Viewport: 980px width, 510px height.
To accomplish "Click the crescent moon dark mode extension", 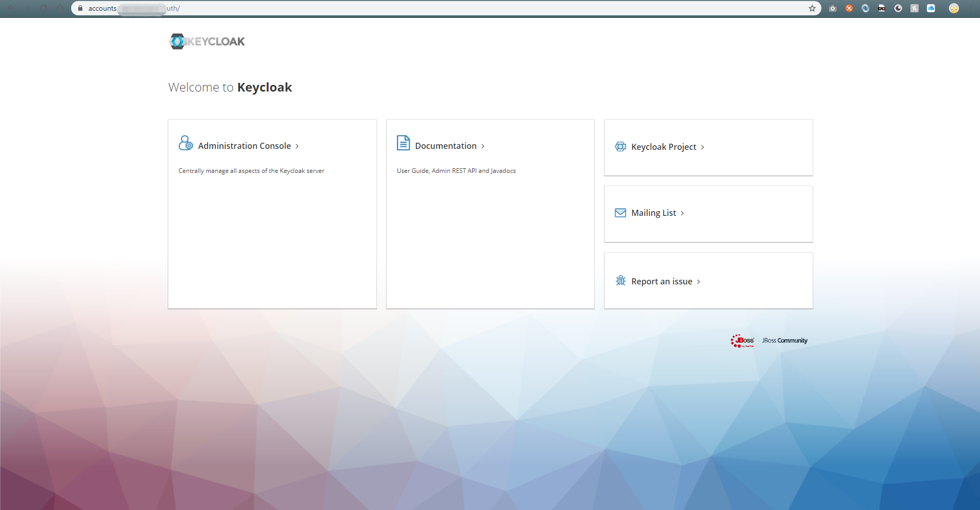I will tap(898, 8).
